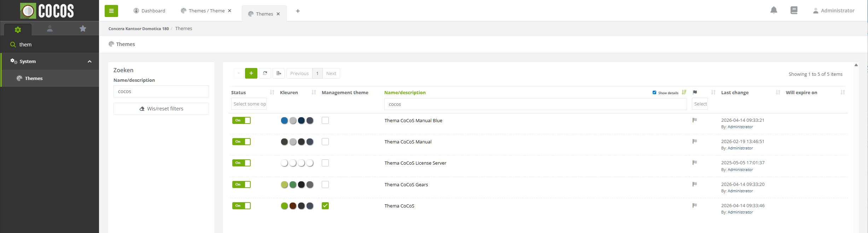Image resolution: width=868 pixels, height=233 pixels.
Task: Click the blue swatch of Manual Blue theme
Action: tap(284, 120)
